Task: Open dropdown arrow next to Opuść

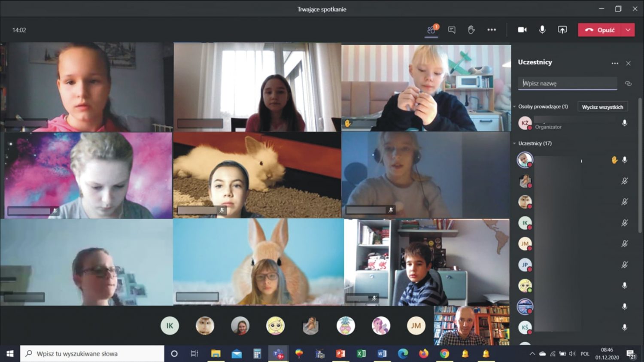Action: tap(628, 30)
